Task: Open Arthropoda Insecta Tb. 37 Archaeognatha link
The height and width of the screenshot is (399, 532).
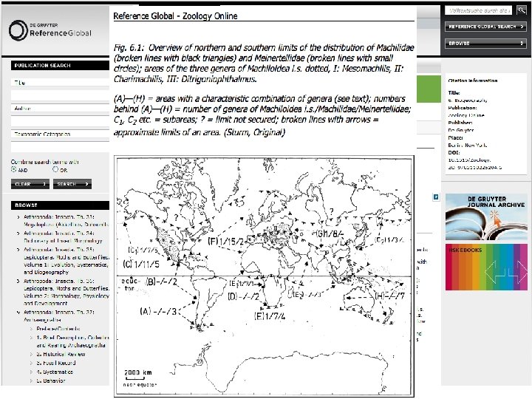Action: (x=59, y=316)
